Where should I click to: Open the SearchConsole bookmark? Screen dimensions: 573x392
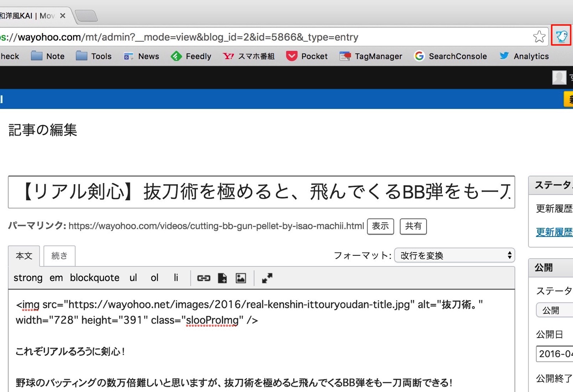pos(451,56)
